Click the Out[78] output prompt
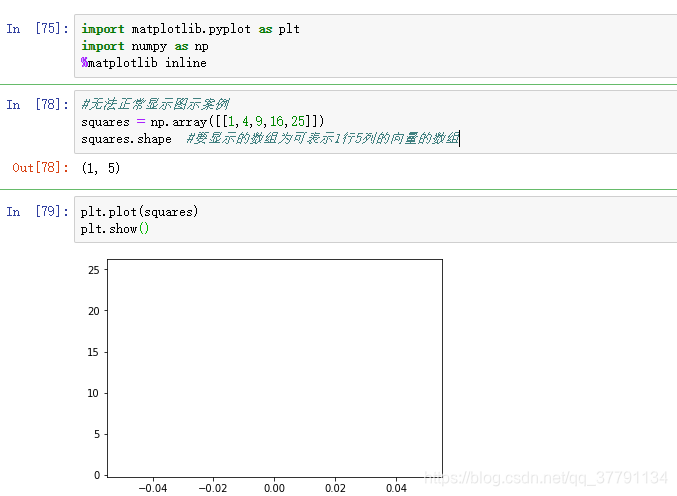Screen dimensions: 677x496 [x=40, y=167]
